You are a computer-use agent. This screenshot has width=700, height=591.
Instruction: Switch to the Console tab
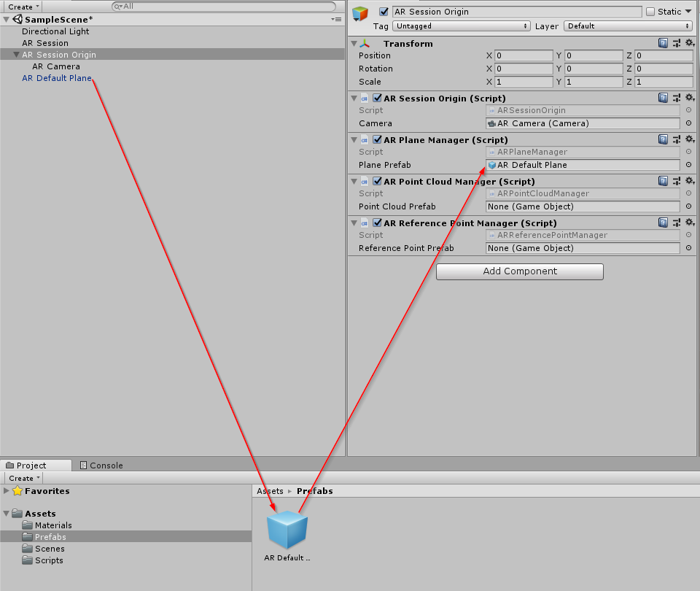101,465
